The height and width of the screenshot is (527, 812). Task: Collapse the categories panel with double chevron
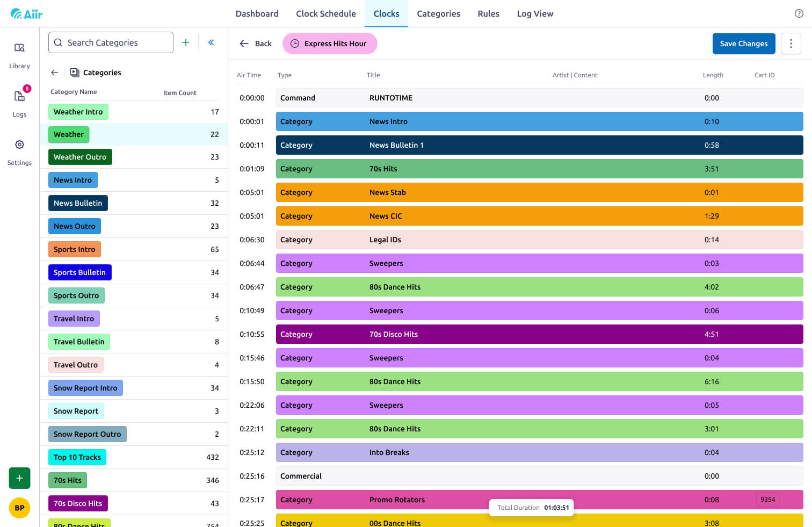[211, 42]
